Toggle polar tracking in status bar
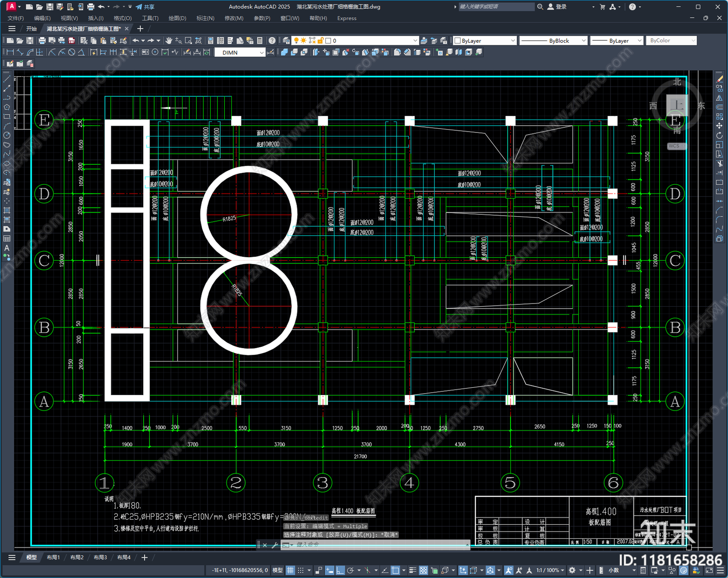Image resolution: width=728 pixels, height=578 pixels. pyautogui.click(x=350, y=570)
